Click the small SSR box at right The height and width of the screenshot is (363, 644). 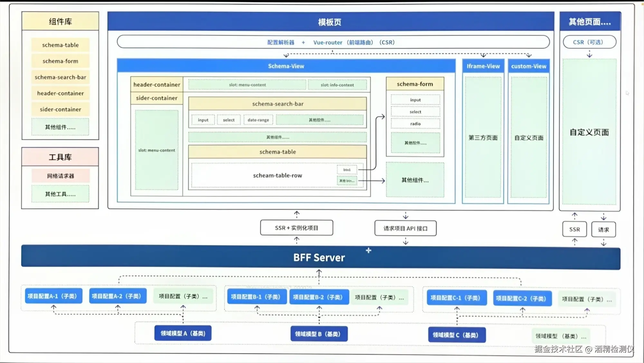(574, 229)
